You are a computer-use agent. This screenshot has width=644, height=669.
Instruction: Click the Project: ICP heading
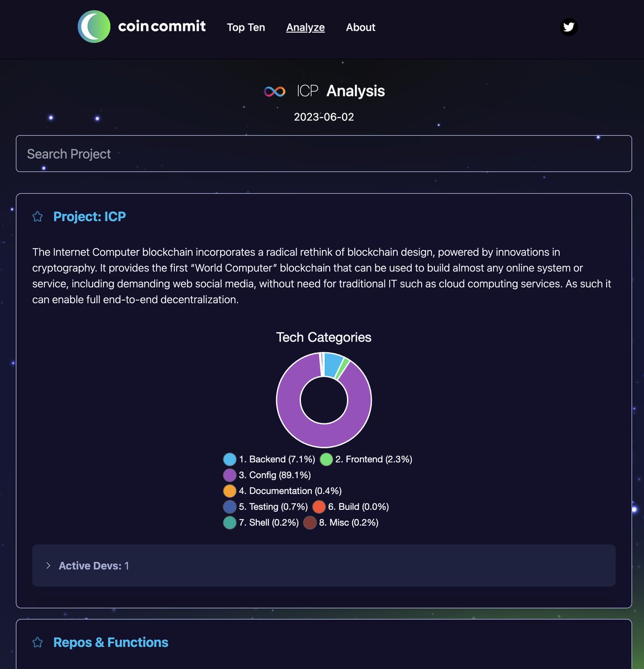click(x=90, y=216)
